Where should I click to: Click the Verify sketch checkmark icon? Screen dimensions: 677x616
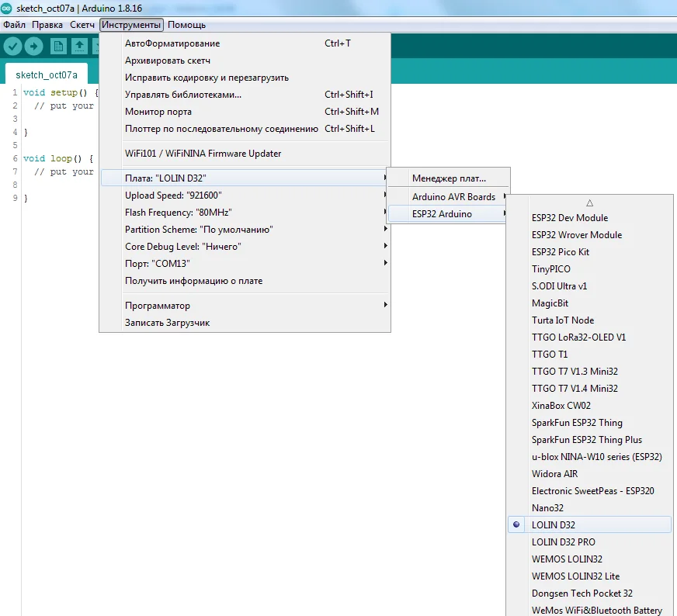(13, 46)
